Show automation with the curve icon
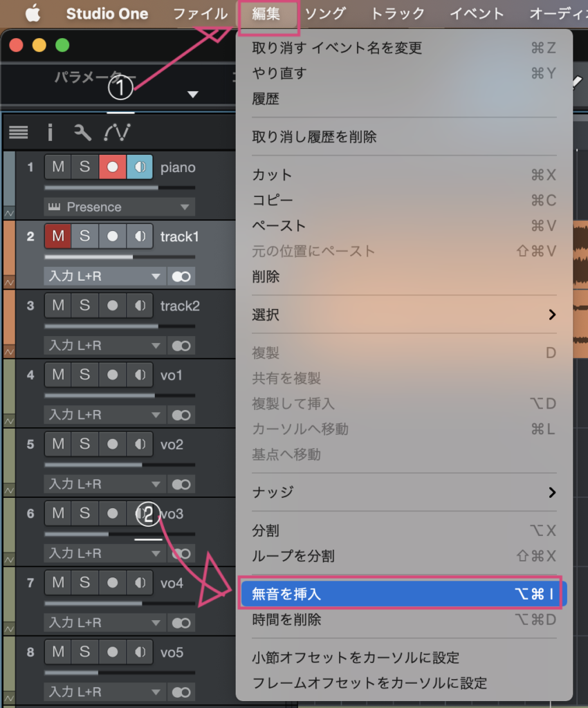 (117, 132)
